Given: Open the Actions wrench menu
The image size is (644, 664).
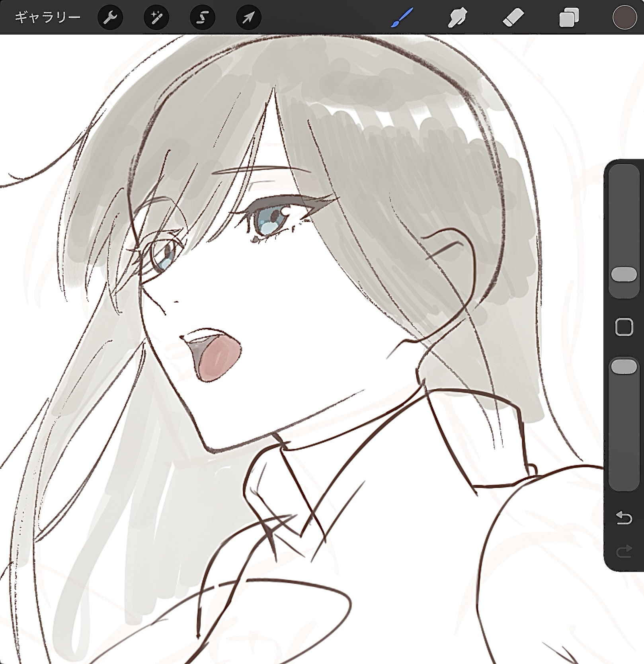Looking at the screenshot, I should tap(110, 18).
